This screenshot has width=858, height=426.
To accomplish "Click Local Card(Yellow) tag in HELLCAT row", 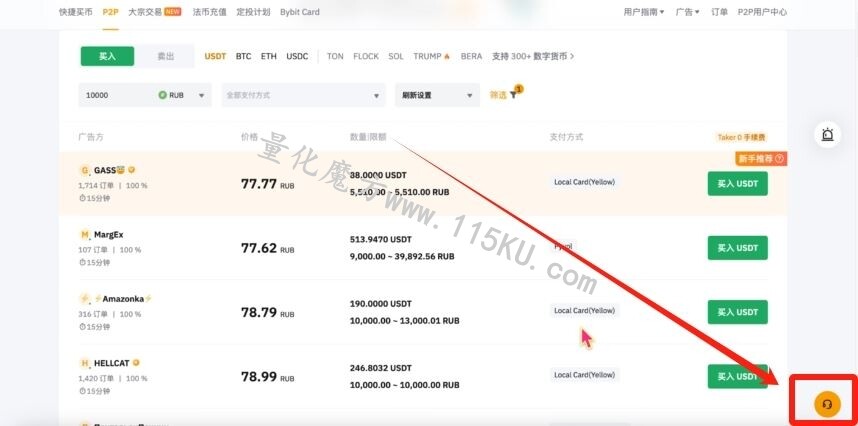I will pos(584,375).
